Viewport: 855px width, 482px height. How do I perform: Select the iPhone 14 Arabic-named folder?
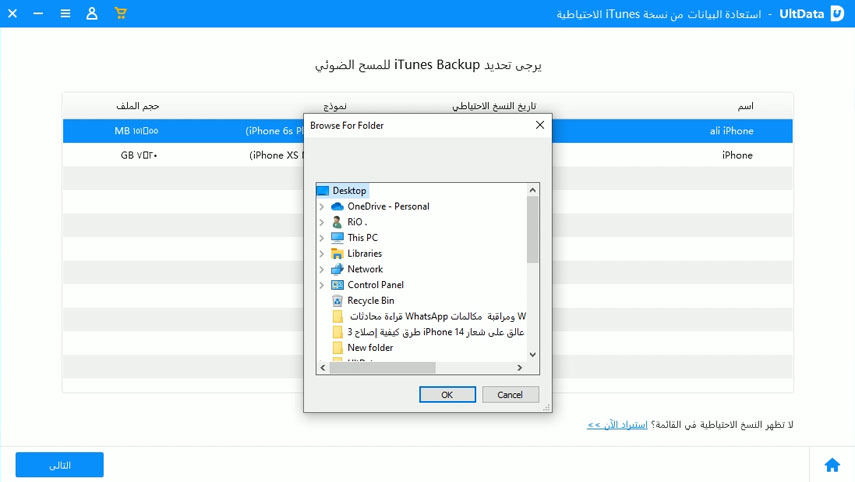coord(436,332)
